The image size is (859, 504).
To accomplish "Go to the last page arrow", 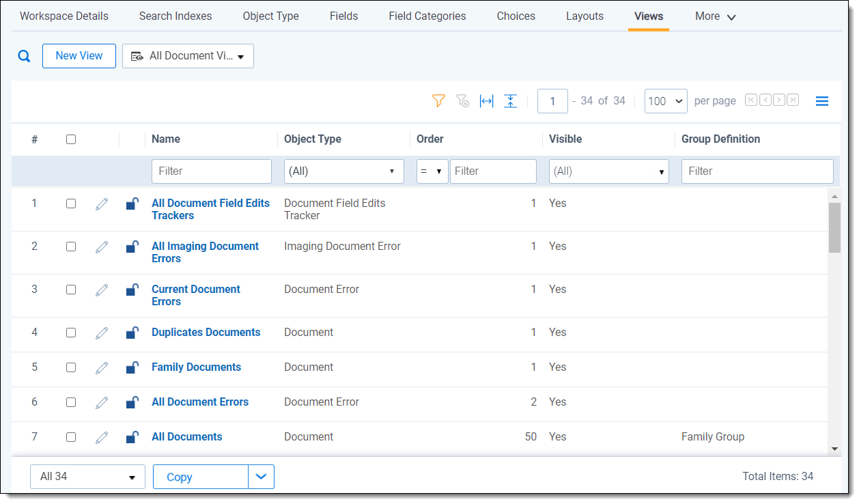I will 793,100.
